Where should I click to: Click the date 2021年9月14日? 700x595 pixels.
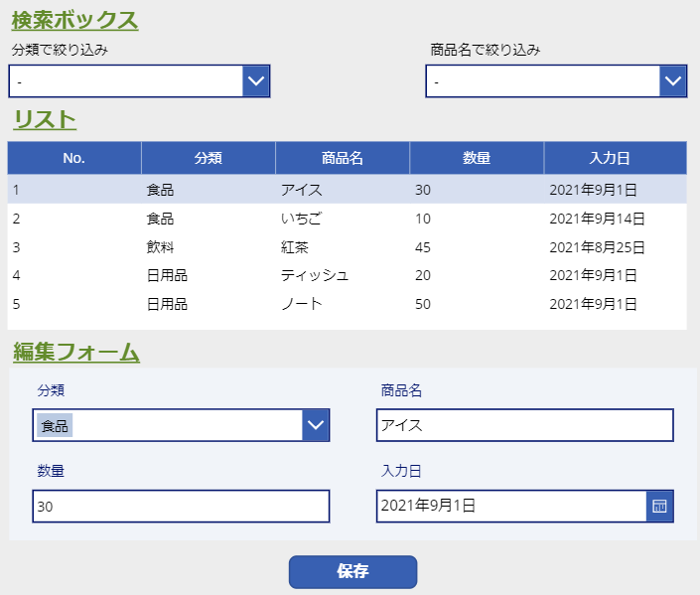[x=597, y=219]
